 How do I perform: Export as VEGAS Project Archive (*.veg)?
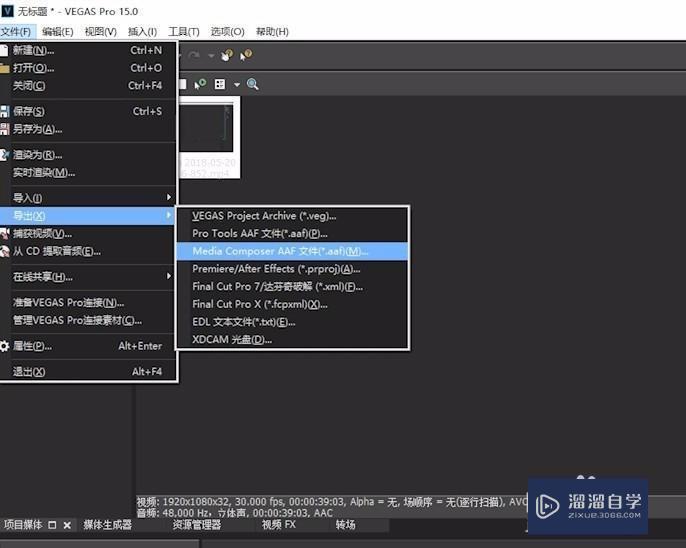(292, 216)
